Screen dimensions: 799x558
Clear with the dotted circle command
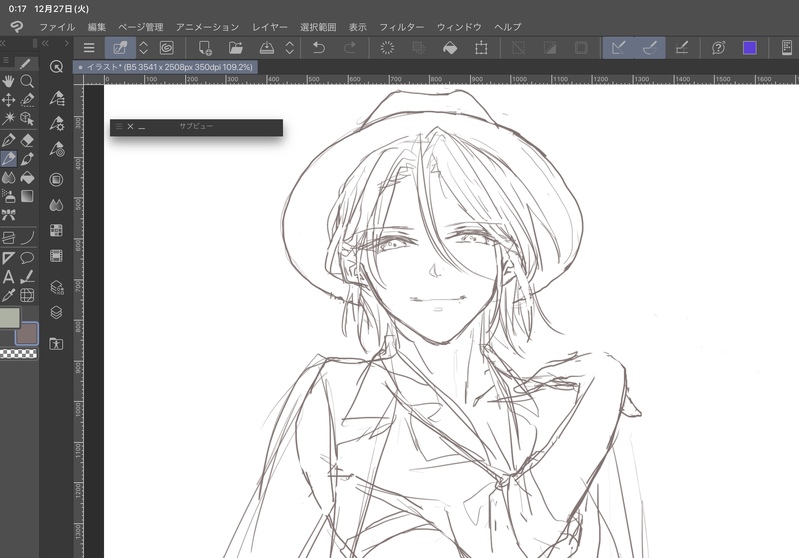click(387, 48)
